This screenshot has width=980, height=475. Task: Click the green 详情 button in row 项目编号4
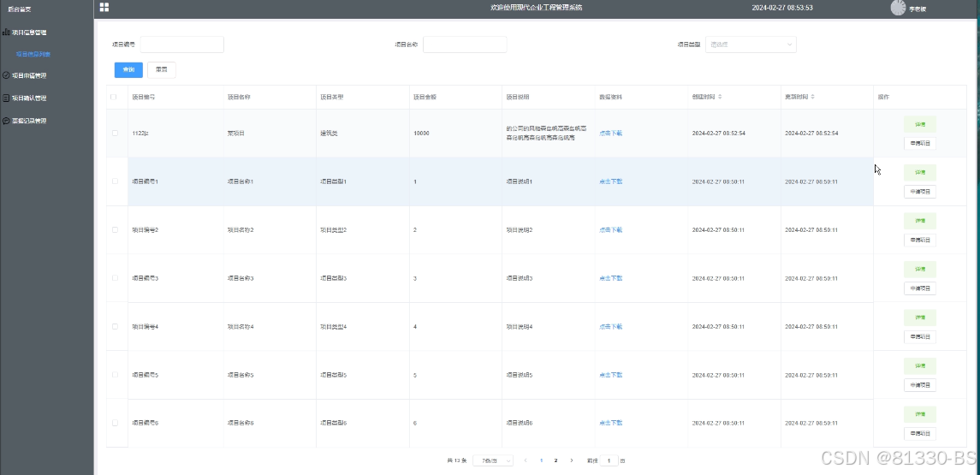[920, 318]
